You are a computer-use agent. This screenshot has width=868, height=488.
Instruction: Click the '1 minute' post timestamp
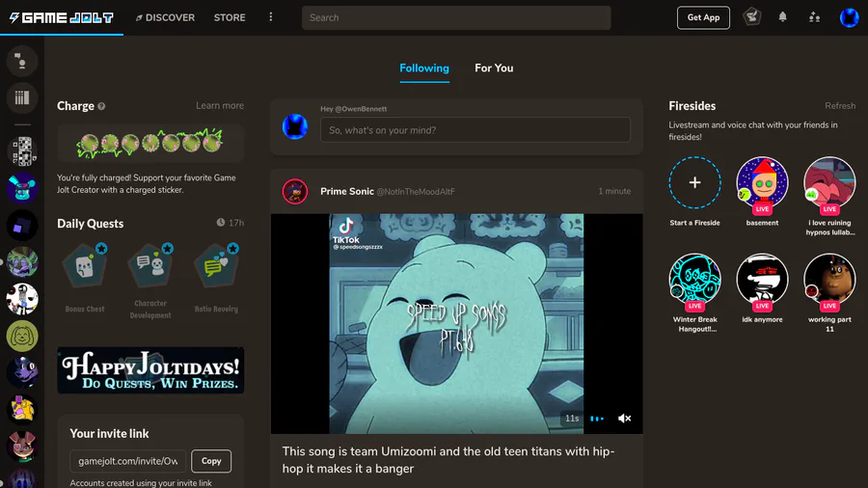pos(614,191)
